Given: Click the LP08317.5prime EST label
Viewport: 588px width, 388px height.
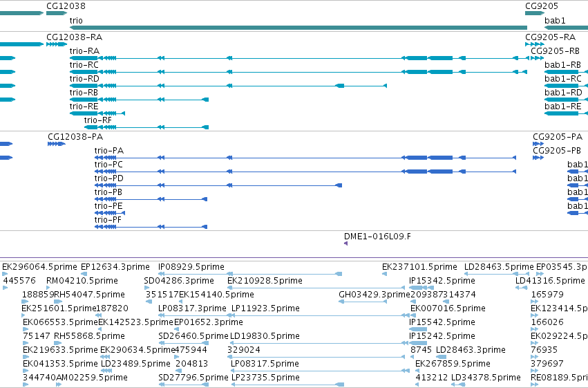Looking at the screenshot, I should coord(265,364).
